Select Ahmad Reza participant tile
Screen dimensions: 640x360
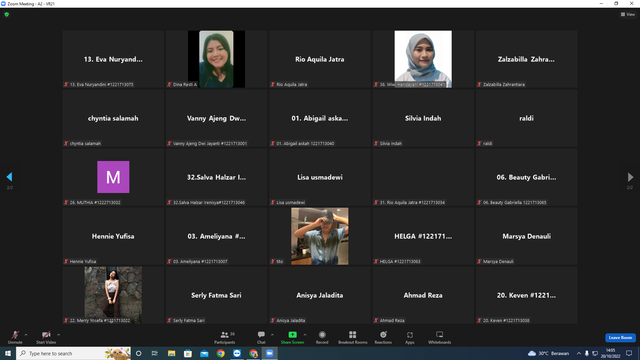(x=423, y=295)
